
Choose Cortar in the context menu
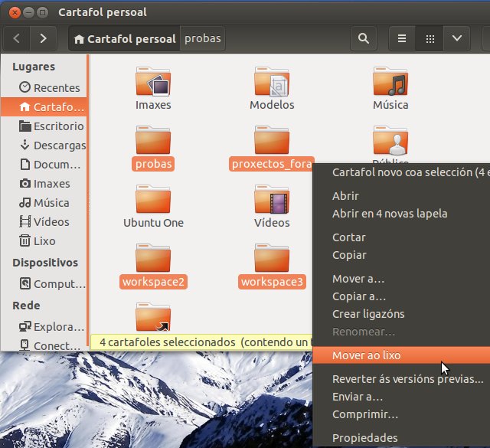click(x=401, y=237)
